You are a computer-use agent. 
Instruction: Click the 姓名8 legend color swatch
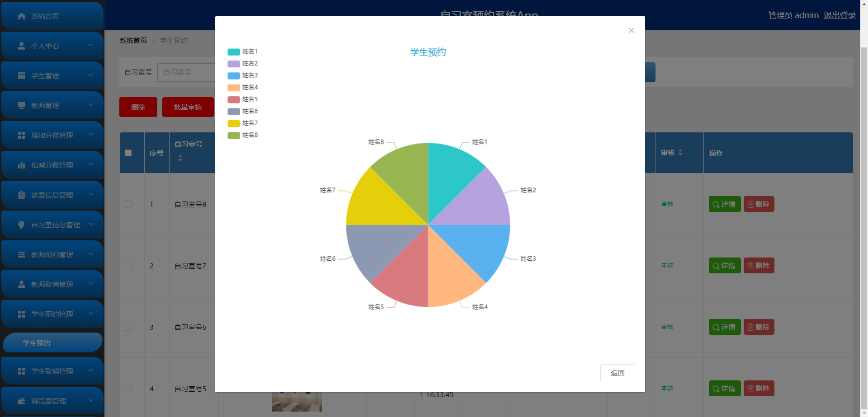(234, 135)
